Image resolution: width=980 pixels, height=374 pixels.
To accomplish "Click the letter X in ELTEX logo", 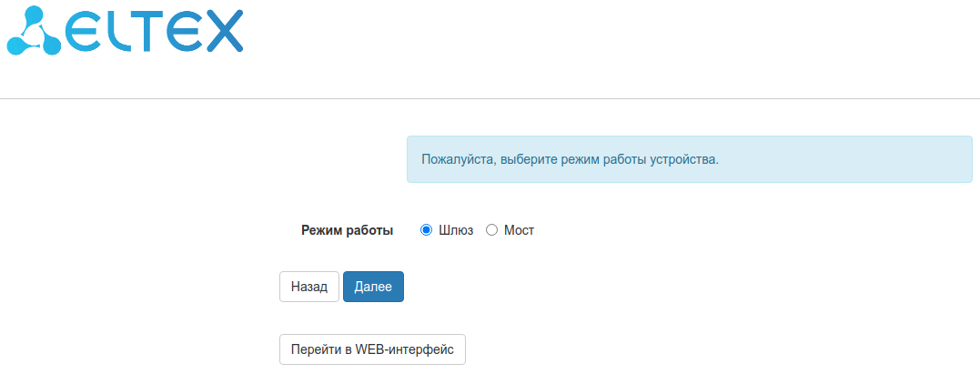I will 223,30.
